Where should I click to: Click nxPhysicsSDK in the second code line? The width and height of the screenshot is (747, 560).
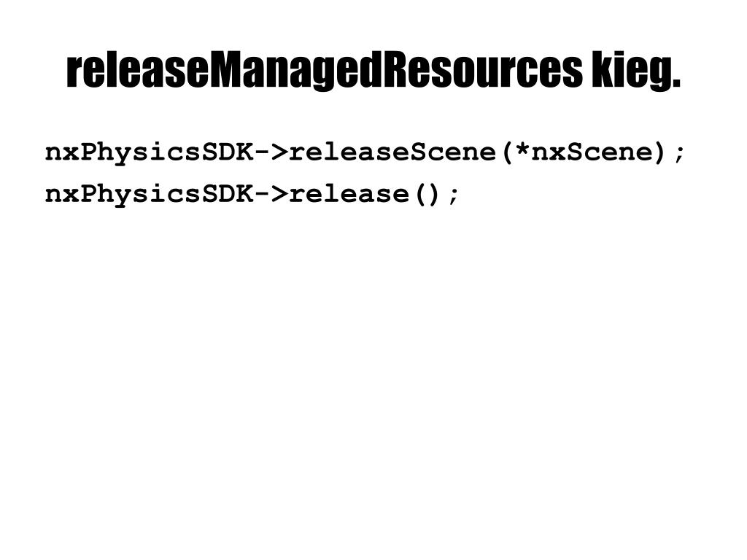[150, 195]
